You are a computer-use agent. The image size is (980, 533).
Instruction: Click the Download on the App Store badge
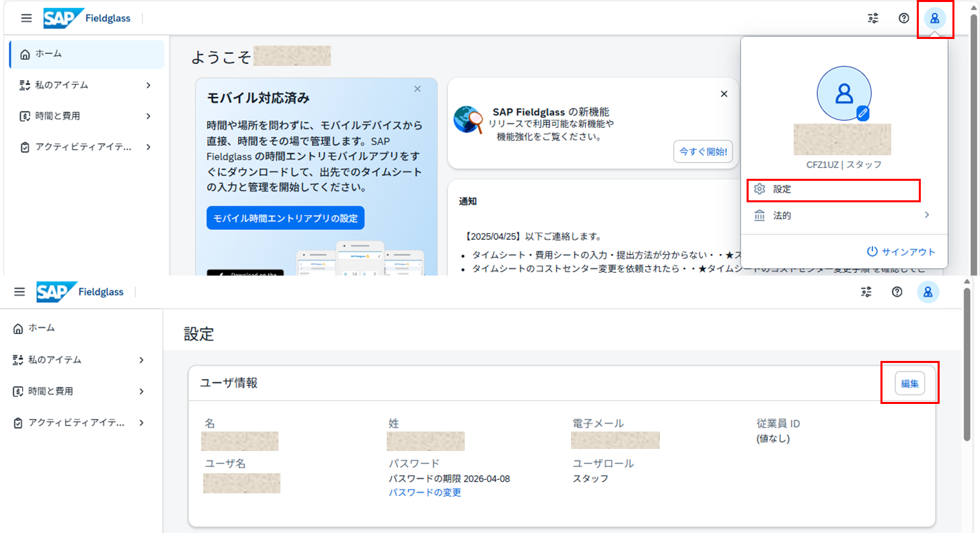(245, 273)
